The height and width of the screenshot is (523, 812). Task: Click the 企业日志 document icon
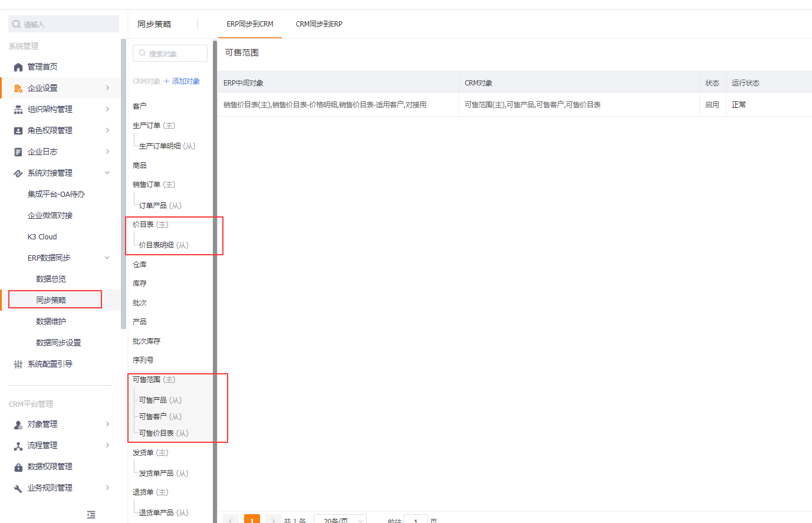[x=18, y=152]
